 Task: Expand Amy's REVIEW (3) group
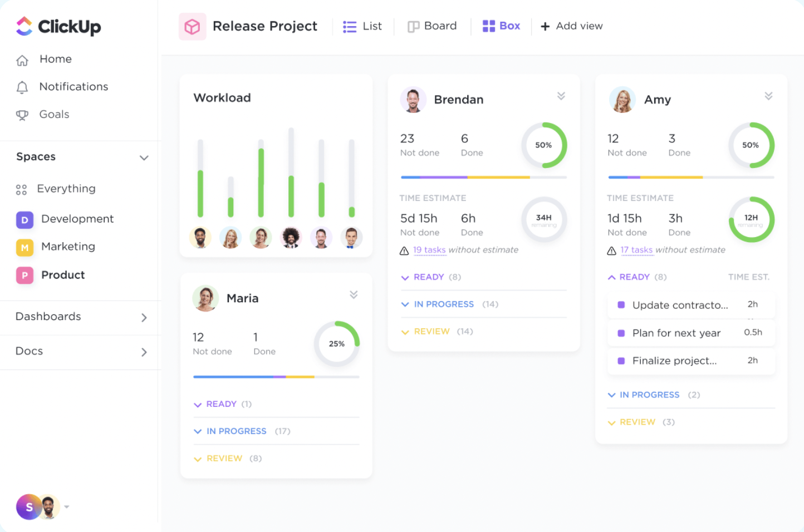641,422
